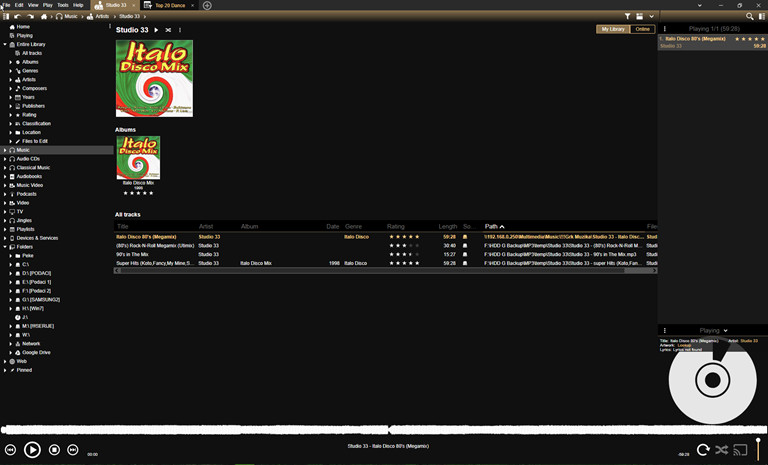
Task: Click the cast to device icon
Action: (740, 450)
